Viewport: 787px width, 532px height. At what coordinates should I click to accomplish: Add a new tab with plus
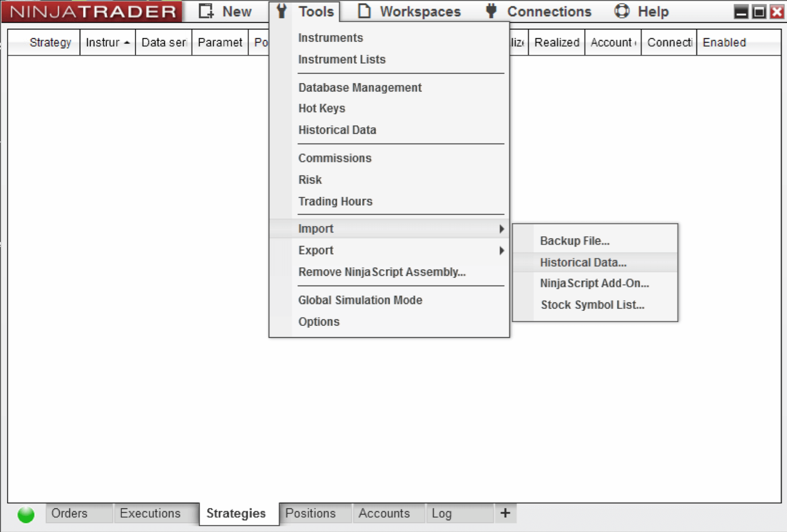505,513
